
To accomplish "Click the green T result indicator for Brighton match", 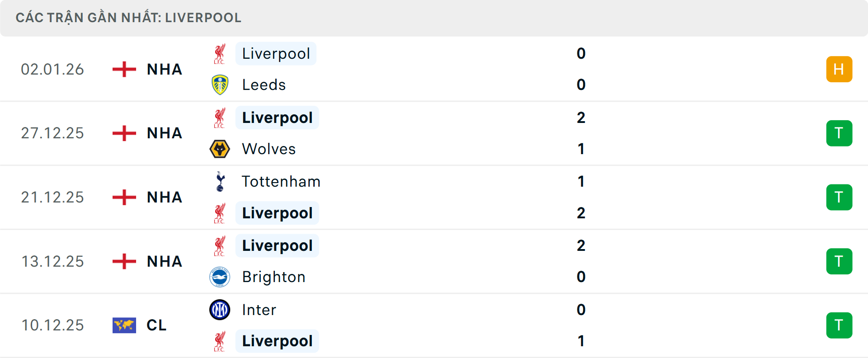I will pos(839,261).
